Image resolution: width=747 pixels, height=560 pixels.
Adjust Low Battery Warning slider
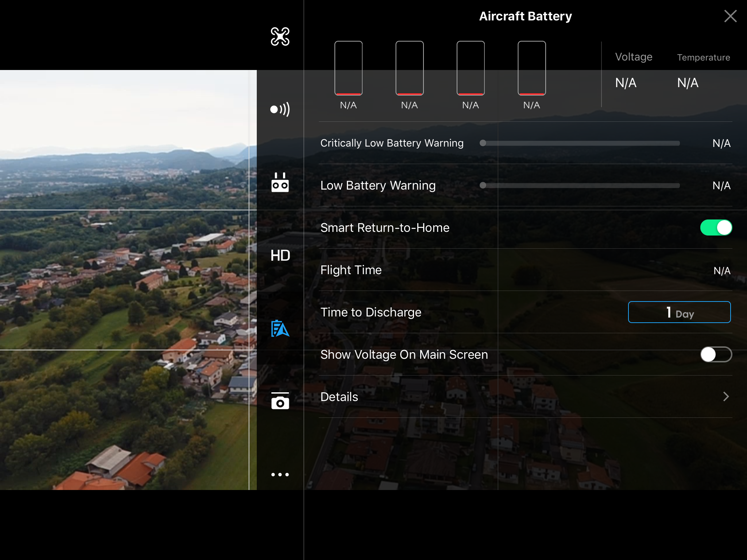(580, 185)
